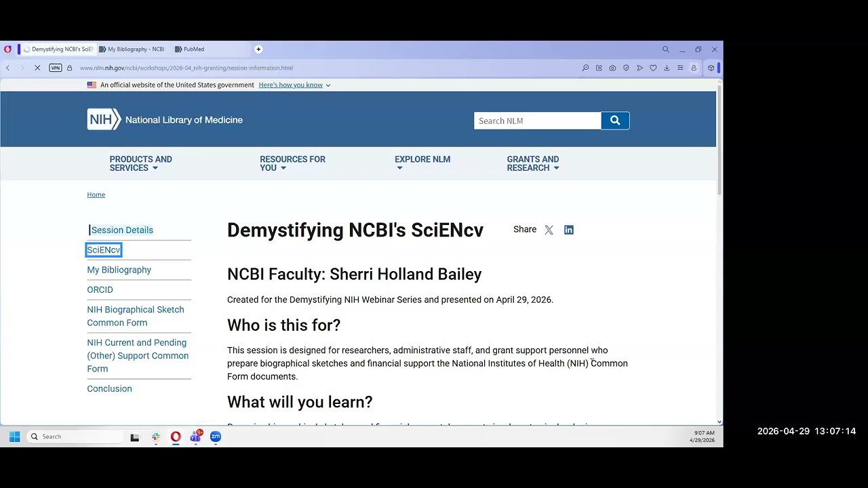Bookmark page with the heart icon

tap(653, 68)
